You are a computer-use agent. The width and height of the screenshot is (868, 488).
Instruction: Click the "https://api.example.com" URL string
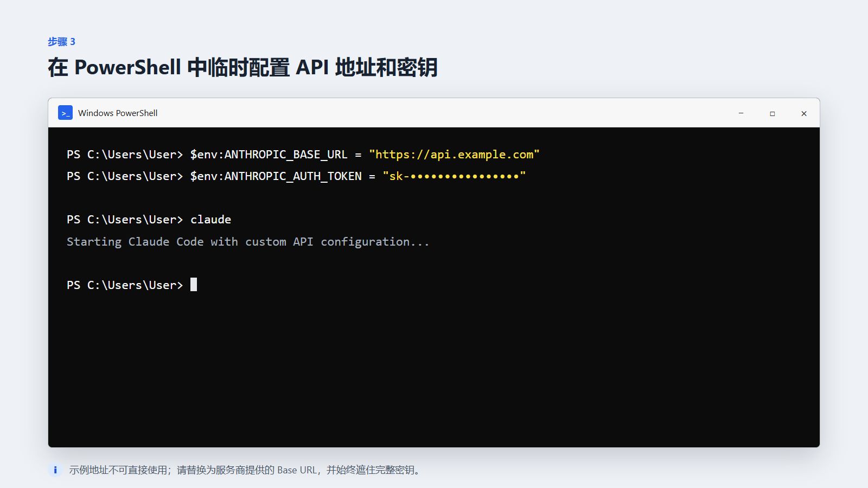click(454, 155)
